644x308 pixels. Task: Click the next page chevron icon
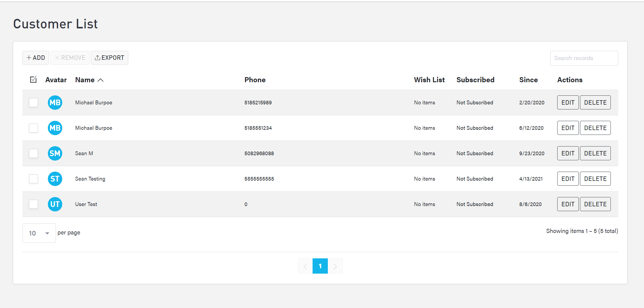point(335,266)
